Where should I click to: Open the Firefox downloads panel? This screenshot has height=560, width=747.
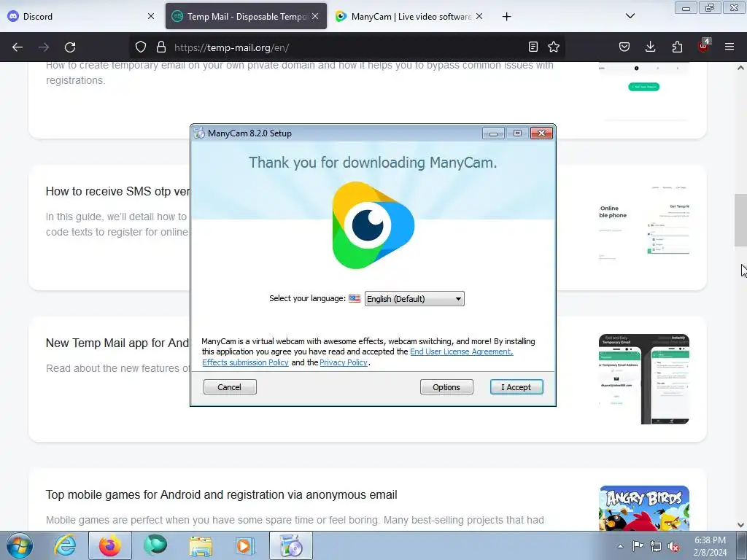click(650, 47)
